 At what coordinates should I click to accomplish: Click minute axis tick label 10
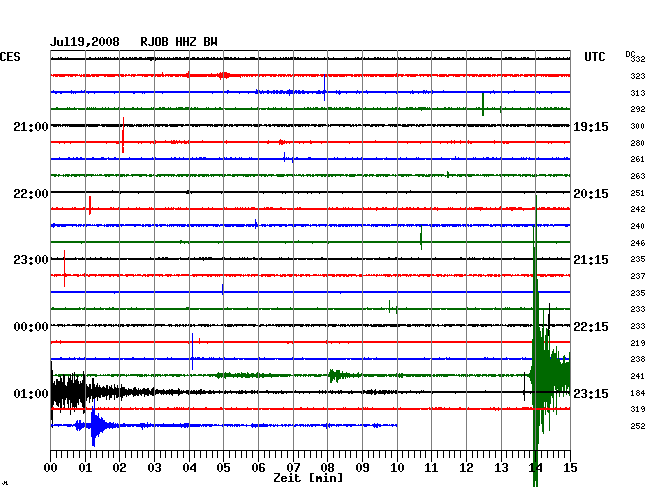(x=397, y=468)
